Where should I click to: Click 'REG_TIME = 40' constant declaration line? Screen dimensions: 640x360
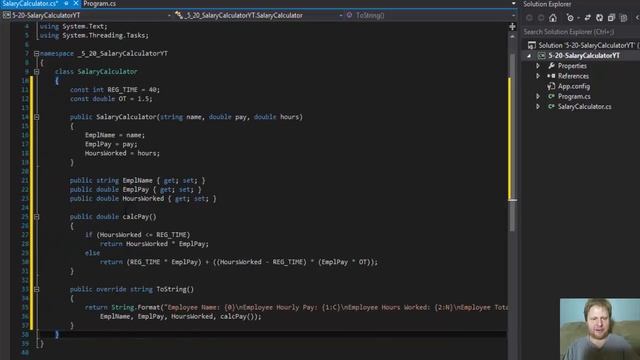coord(115,90)
